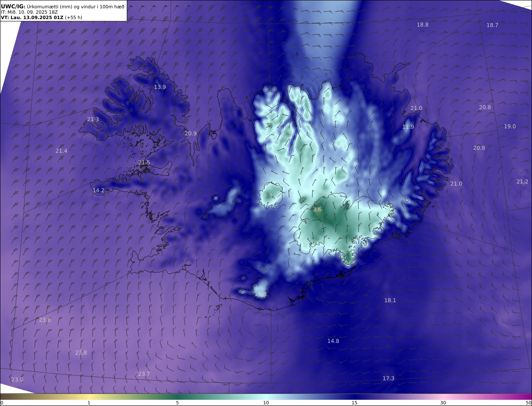Click the 6.3 value inside the small glacier outline
532x406 pixels.
point(268,195)
